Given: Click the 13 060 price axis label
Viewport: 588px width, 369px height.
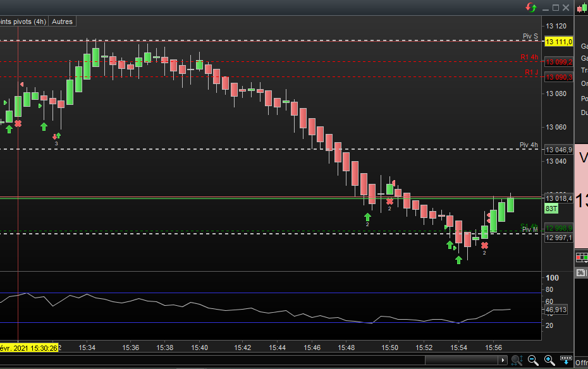Looking at the screenshot, I should (556, 127).
